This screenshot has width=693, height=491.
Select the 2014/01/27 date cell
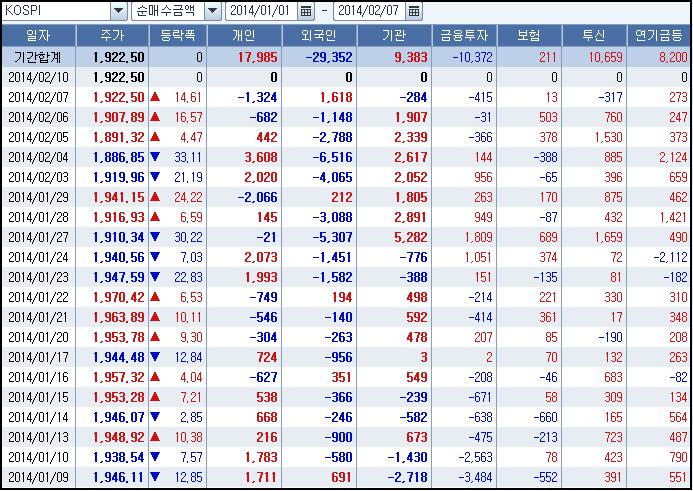pyautogui.click(x=38, y=238)
